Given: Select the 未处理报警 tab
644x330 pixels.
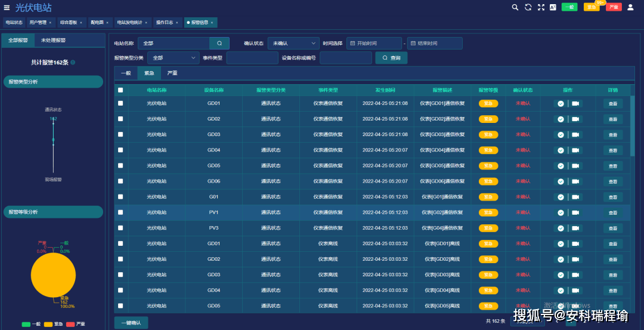Looking at the screenshot, I should pos(54,40).
